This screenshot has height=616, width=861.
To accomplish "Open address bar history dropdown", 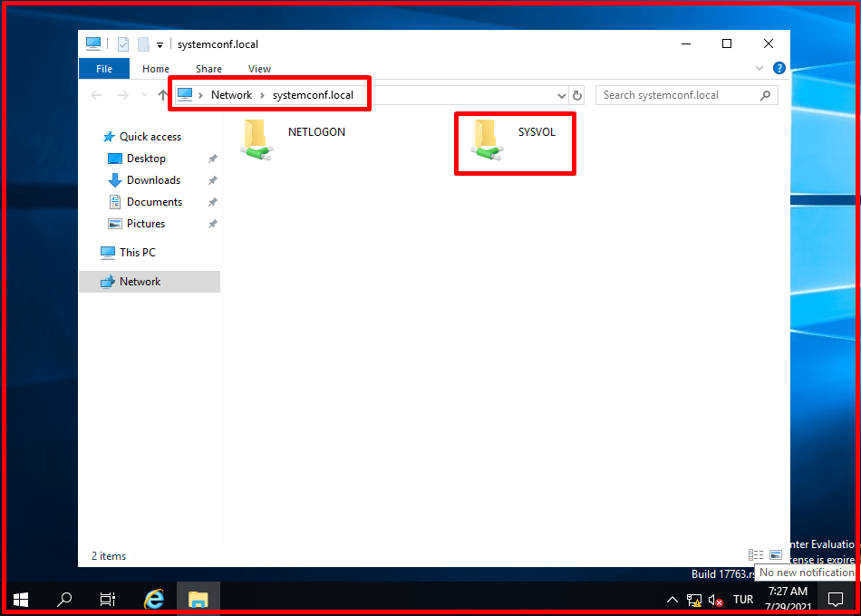I will (x=561, y=95).
